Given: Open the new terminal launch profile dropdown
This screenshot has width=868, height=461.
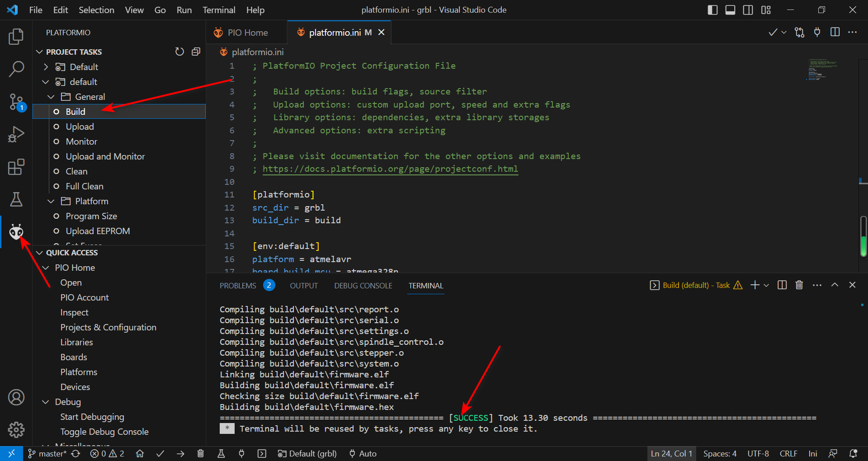Looking at the screenshot, I should [x=766, y=285].
